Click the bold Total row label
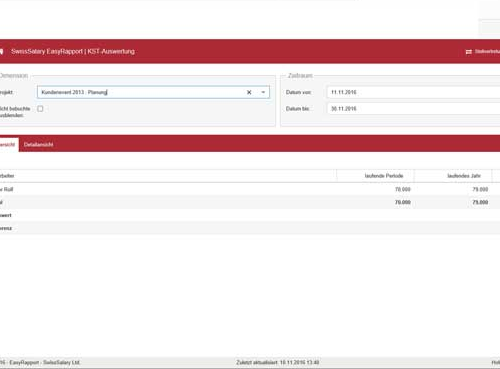 pyautogui.click(x=1, y=202)
